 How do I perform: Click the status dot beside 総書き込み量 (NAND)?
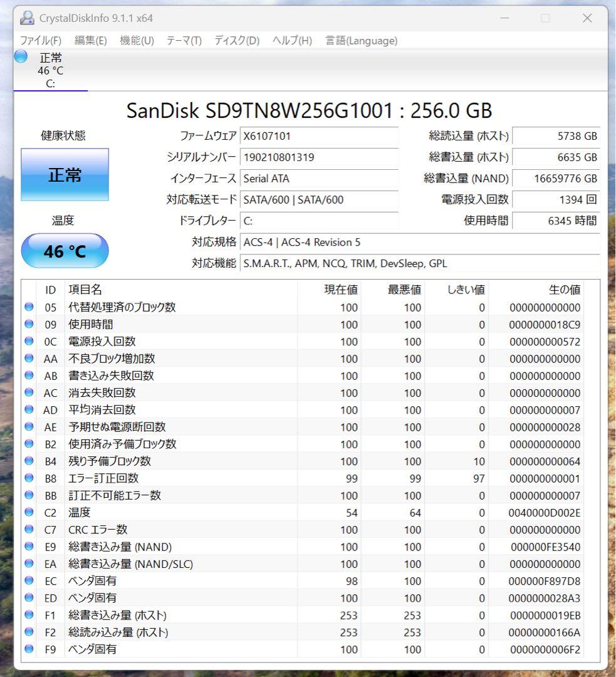pyautogui.click(x=28, y=547)
